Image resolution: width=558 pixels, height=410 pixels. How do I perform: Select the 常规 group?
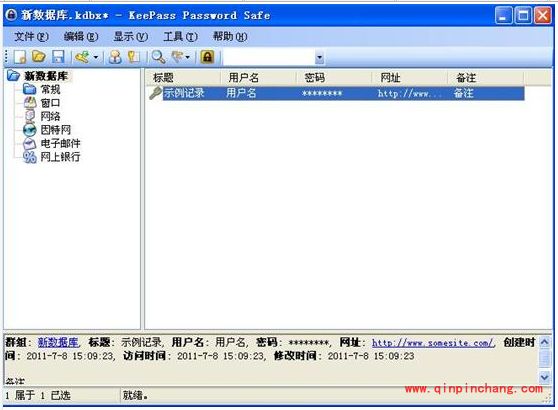pos(50,89)
